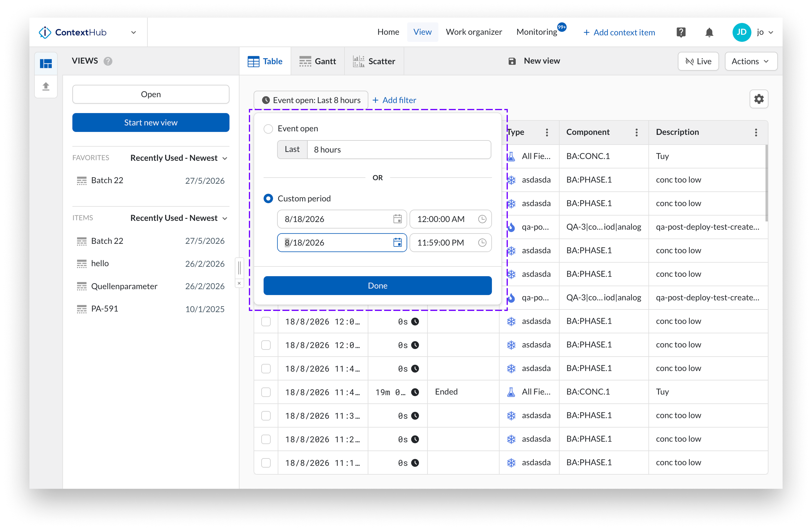Open the Type column options menu

[547, 132]
